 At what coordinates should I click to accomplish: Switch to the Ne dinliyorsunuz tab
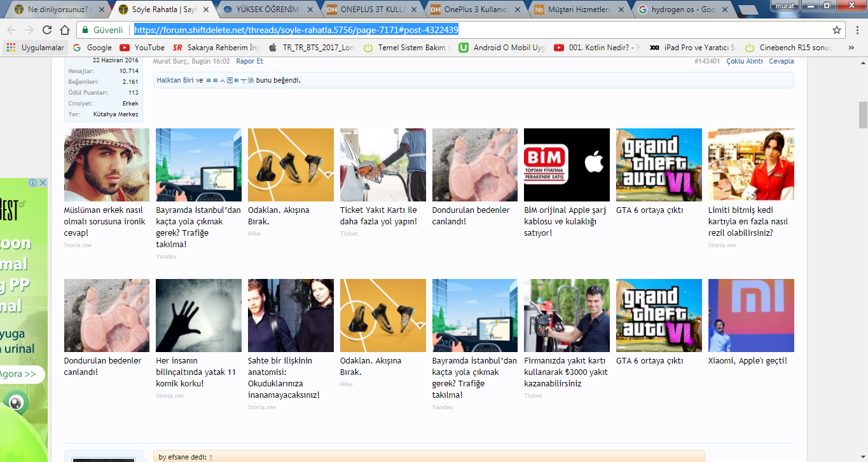[57, 10]
